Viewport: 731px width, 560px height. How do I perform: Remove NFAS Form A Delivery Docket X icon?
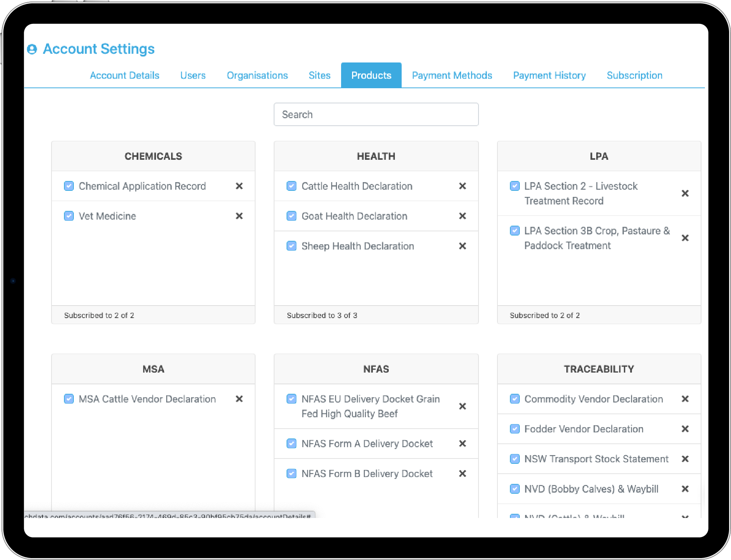tap(462, 443)
